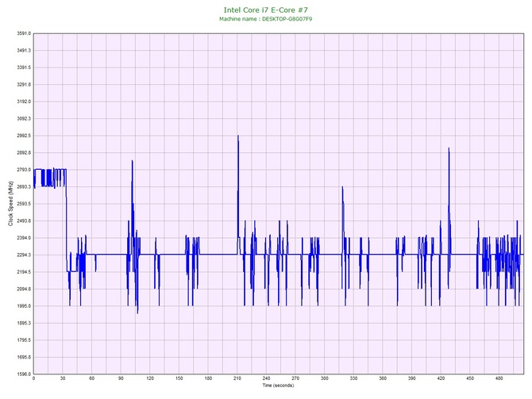Click the 450 seconds x-axis tick label

pos(470,378)
